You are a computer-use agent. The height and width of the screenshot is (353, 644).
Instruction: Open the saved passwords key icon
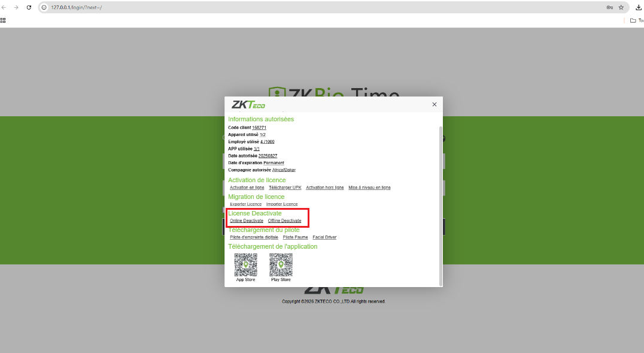(x=609, y=7)
